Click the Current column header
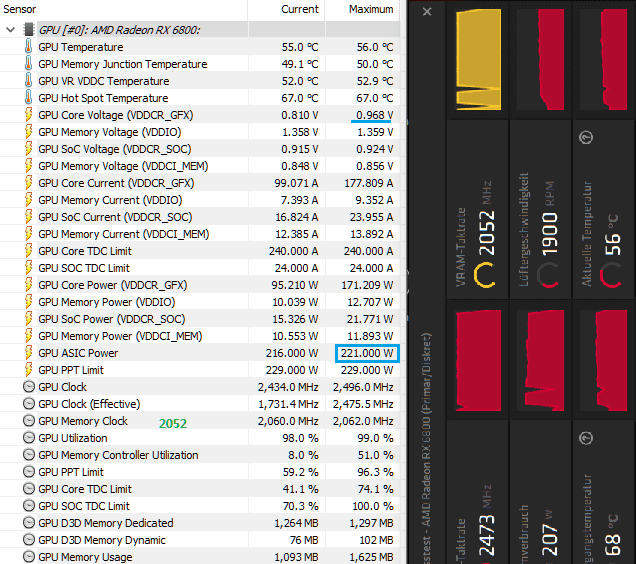Screen dimensions: 636x564 (x=300, y=9)
